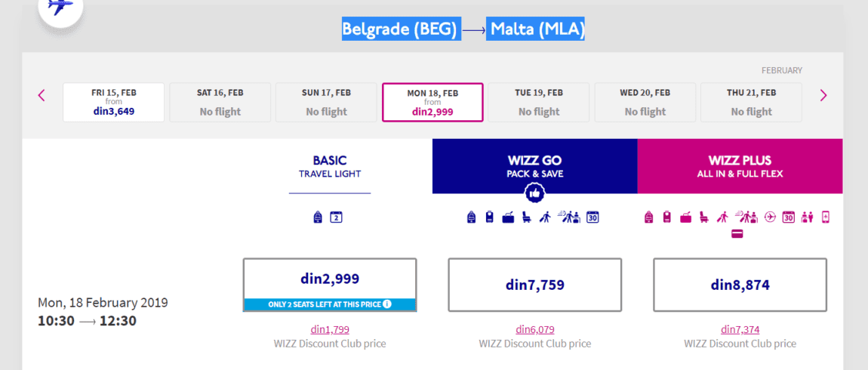The height and width of the screenshot is (370, 868).
Task: Show earlier dates with left arrow
Action: (x=42, y=95)
